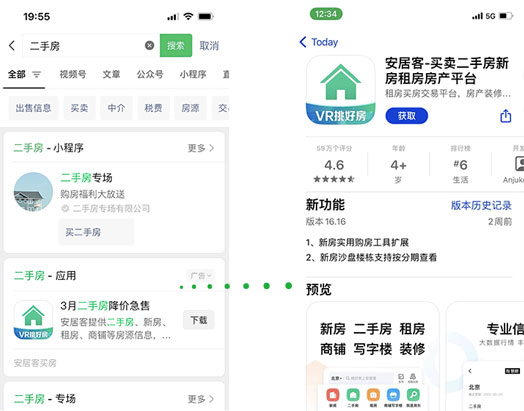
Task: Tap 取消 to cancel the search
Action: click(x=209, y=45)
